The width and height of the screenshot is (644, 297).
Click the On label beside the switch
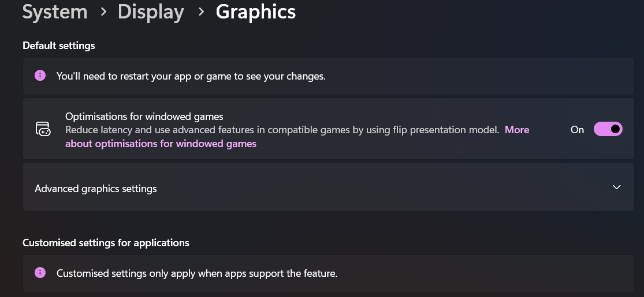click(577, 130)
